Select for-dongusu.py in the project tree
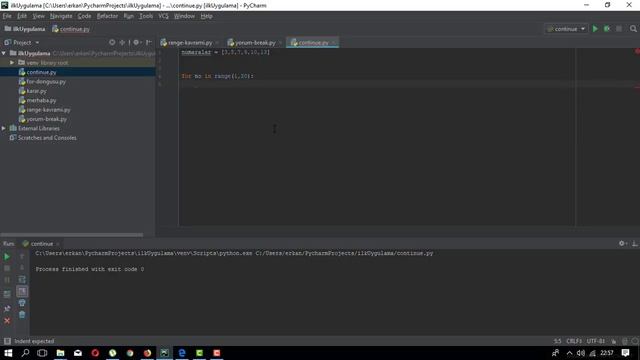Viewport: 640px width, 360px height. click(x=46, y=82)
